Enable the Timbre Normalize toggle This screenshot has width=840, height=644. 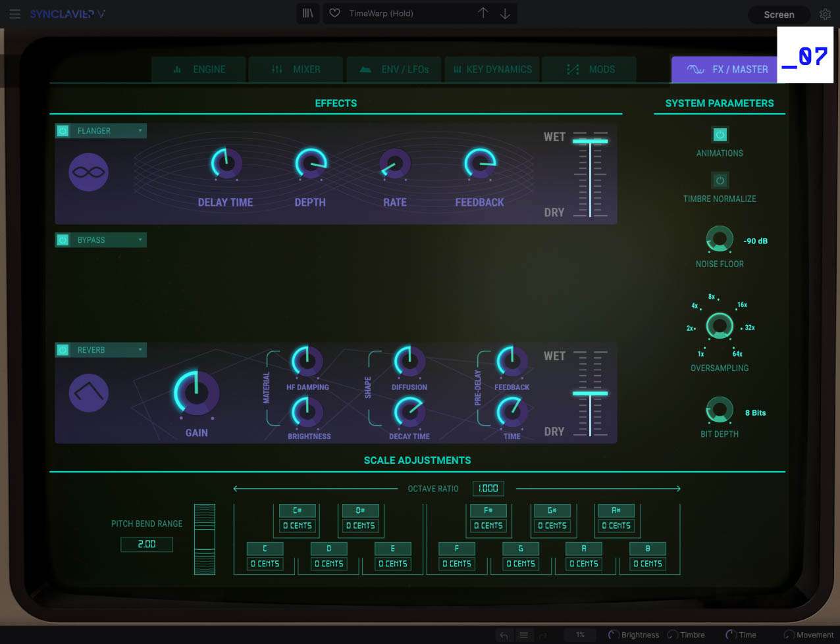point(720,180)
